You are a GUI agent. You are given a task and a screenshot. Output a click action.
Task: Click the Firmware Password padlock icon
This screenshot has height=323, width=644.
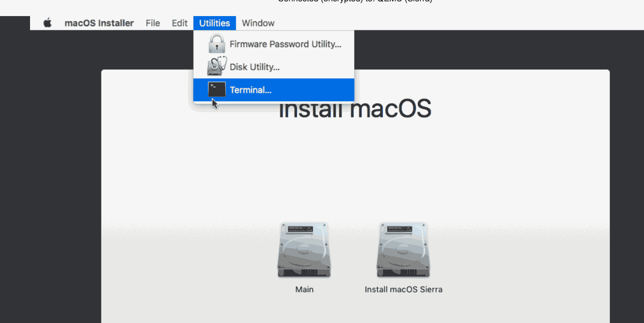coord(217,44)
